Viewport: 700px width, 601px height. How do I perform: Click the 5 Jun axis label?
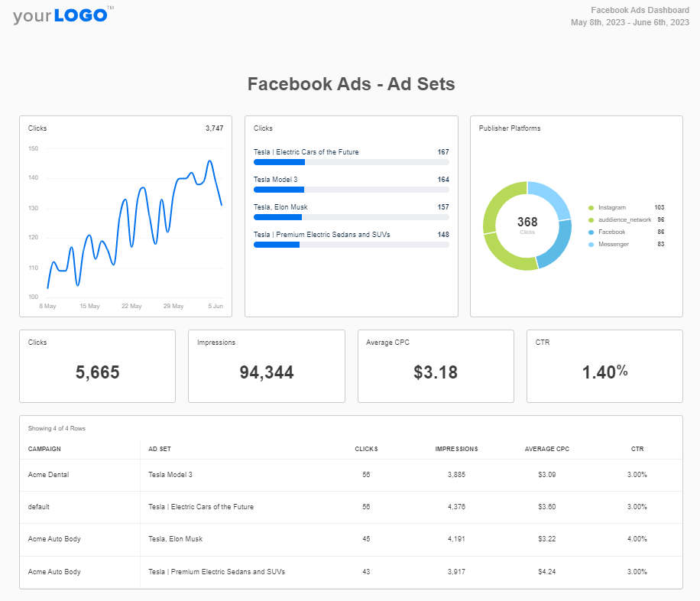click(x=216, y=306)
